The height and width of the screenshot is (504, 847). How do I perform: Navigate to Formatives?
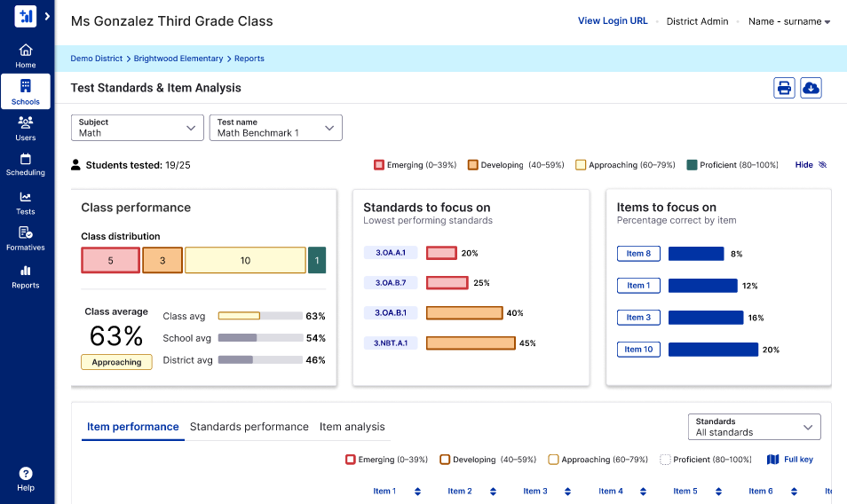click(26, 239)
